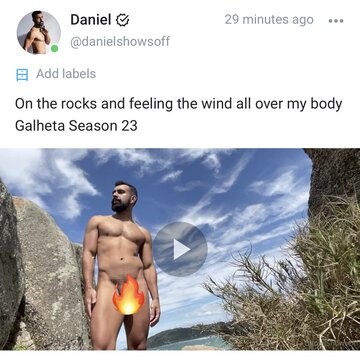Visit the @danielshowsoff handle
This screenshot has width=360, height=360.
click(x=120, y=42)
